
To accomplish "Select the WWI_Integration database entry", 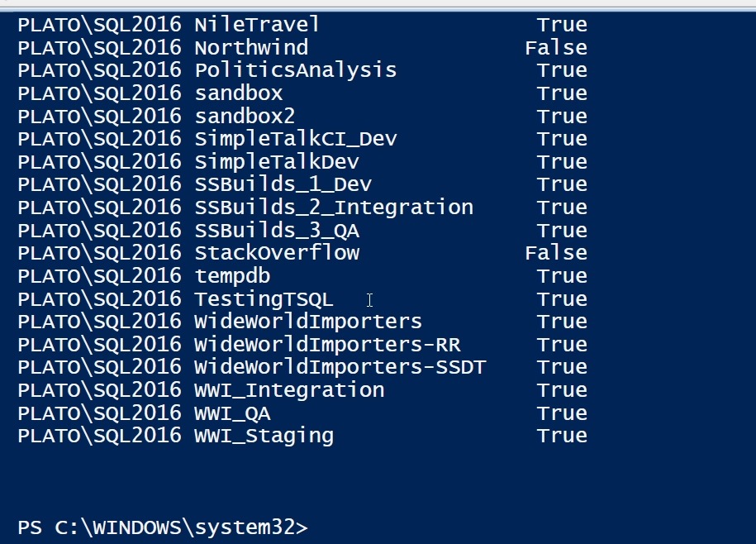I will click(x=289, y=390).
